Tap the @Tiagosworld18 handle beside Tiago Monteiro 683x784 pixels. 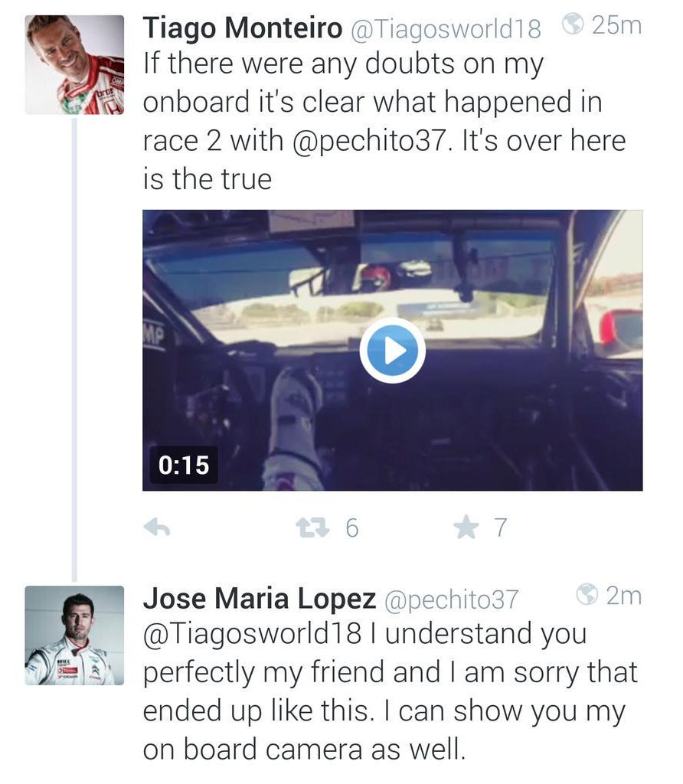[446, 29]
